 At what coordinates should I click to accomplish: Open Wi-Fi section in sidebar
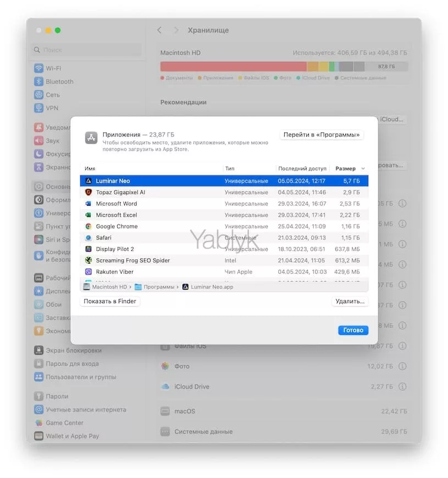point(53,68)
